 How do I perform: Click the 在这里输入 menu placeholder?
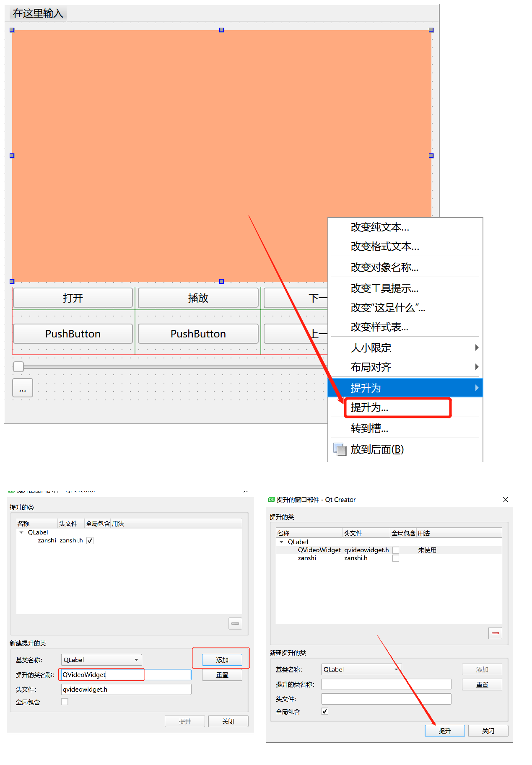tap(38, 13)
